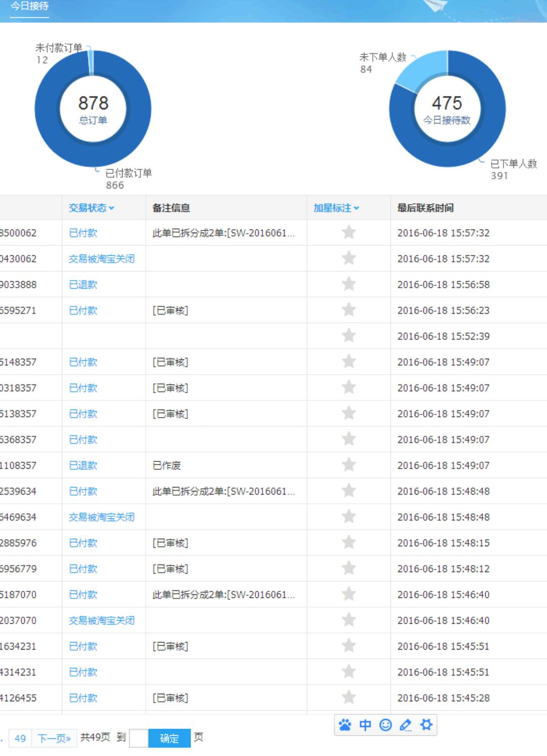Star the row with 已作废 remark
This screenshot has width=547, height=756.
point(348,465)
